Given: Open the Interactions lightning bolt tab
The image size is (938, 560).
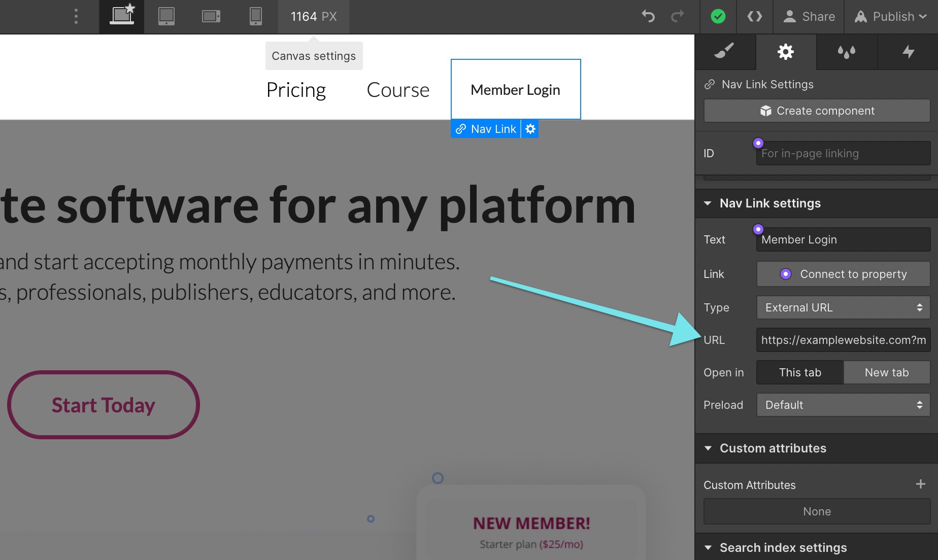Looking at the screenshot, I should (908, 52).
